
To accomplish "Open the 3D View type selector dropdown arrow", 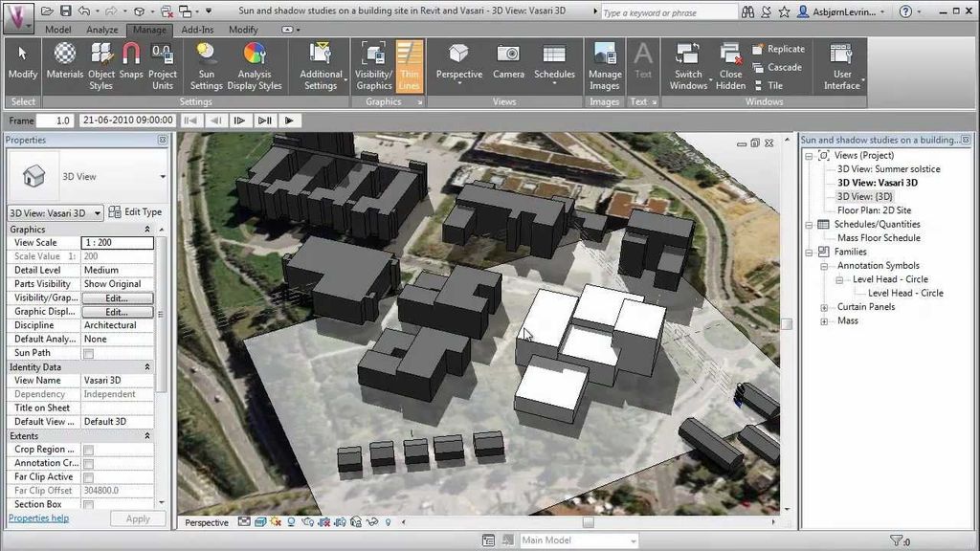I will coord(163,177).
